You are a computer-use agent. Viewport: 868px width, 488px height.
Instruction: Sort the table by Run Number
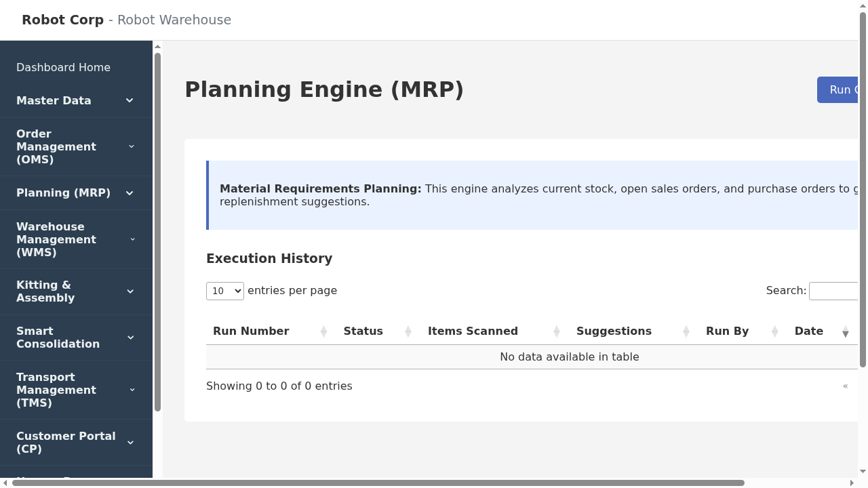coord(251,331)
